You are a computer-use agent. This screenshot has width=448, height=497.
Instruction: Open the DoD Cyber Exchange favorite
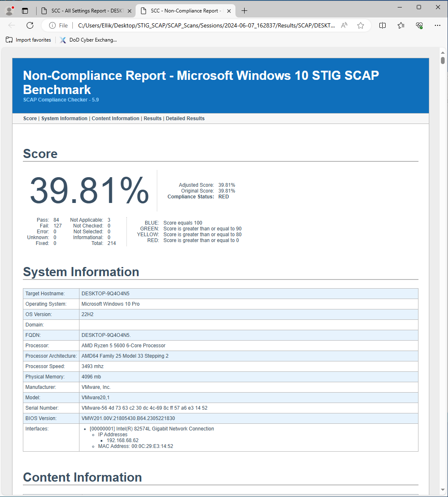click(88, 40)
